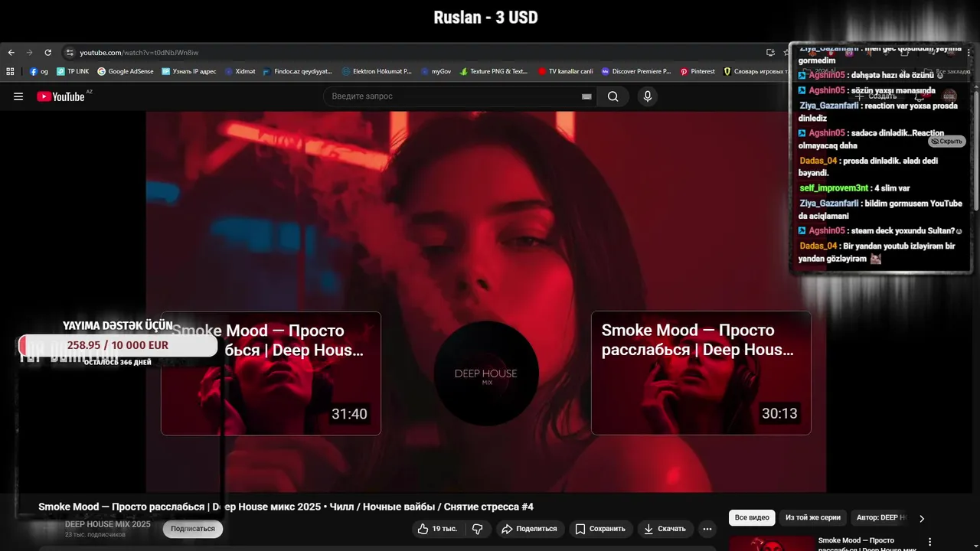Screen dimensions: 980x551
Task: Open the suggested Smoke Mood video thumbnail
Action: [770, 543]
